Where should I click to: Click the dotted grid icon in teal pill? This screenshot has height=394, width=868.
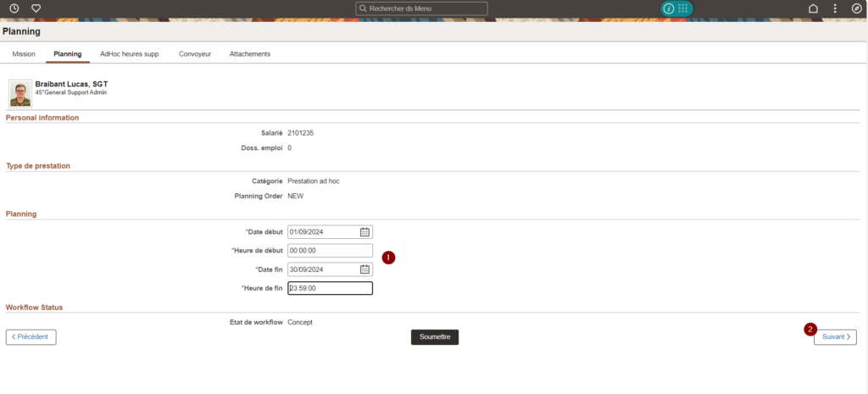[x=683, y=8]
